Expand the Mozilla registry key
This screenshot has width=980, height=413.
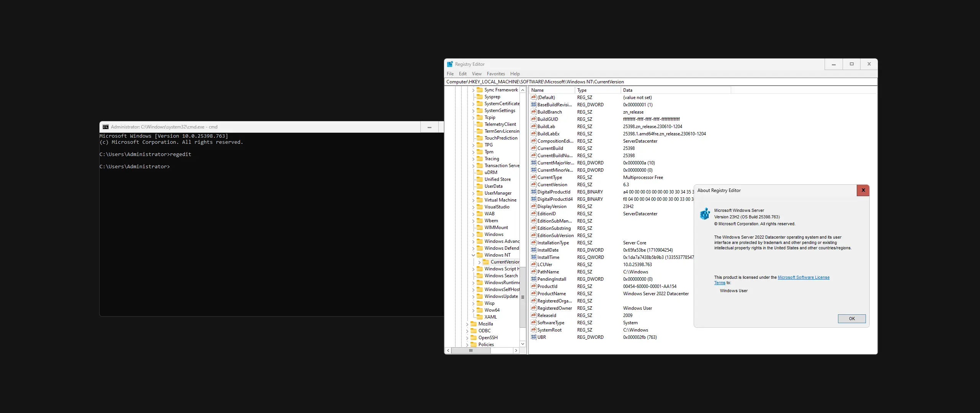(467, 324)
